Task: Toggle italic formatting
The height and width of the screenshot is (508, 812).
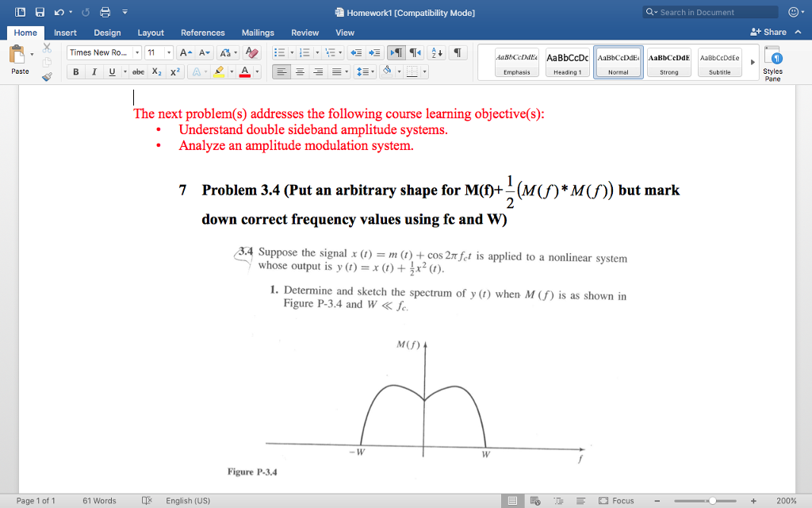Action: click(x=94, y=71)
